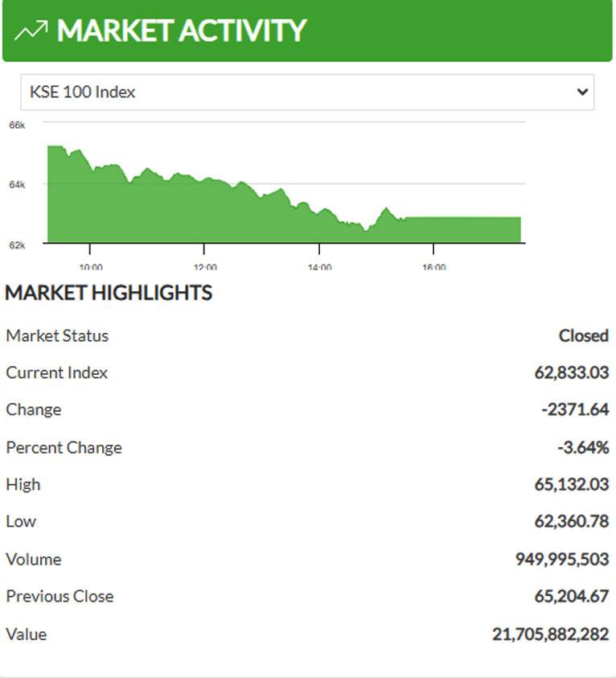Click the 16:00 tick on chart axis

(433, 267)
